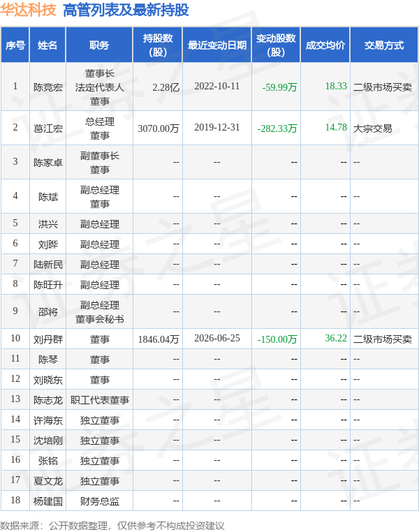Click the name 沈培刚
Image resolution: width=419 pixels, height=532 pixels.
click(48, 441)
